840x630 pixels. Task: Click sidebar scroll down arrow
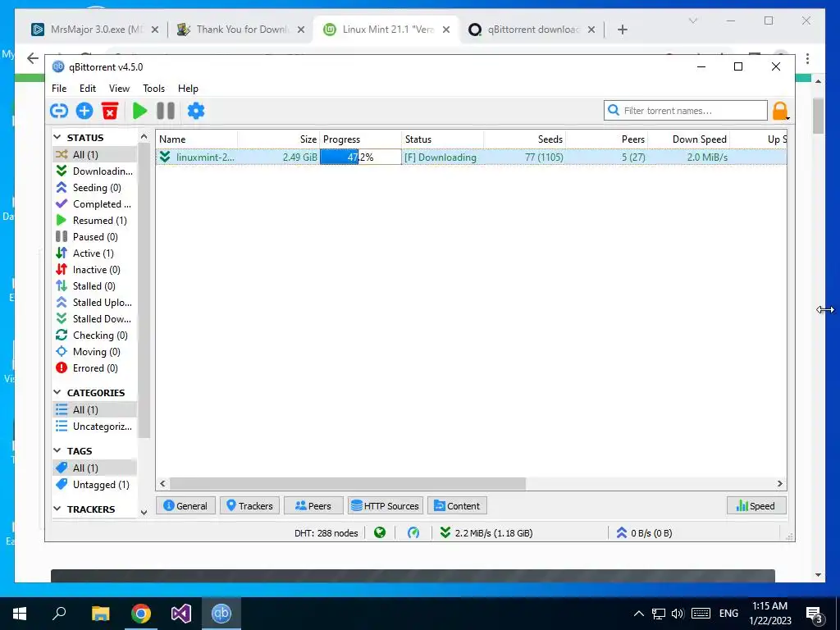click(144, 512)
